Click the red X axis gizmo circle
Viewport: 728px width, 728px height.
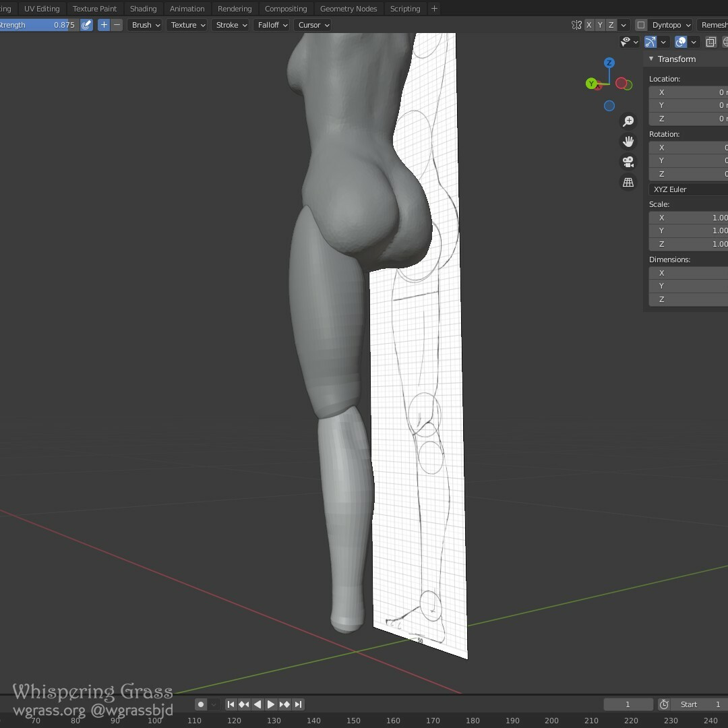point(621,83)
